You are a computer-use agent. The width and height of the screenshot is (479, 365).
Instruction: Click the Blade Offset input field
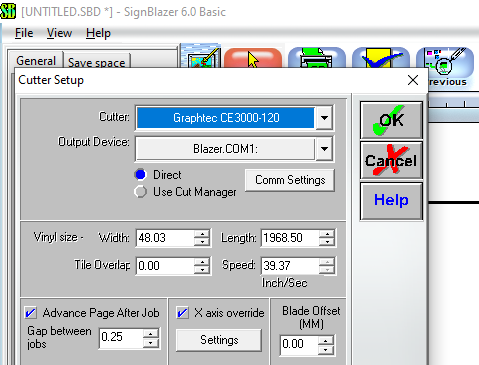pos(299,345)
